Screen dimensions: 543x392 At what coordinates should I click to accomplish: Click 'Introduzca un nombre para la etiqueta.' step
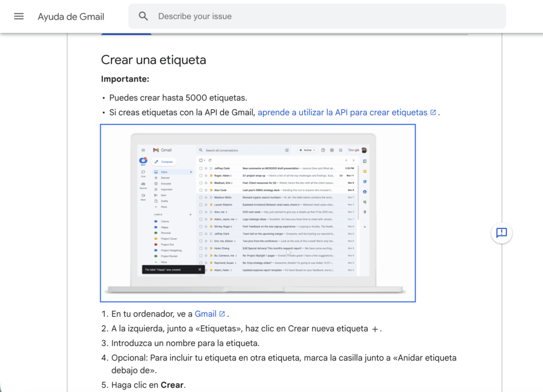185,343
